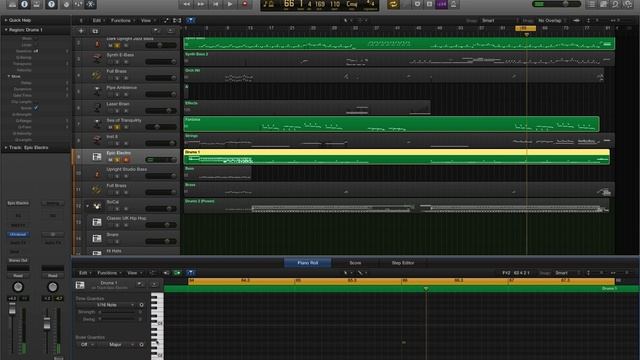Toggle the blue Catch playhead button in Tracks area

pos(191,20)
